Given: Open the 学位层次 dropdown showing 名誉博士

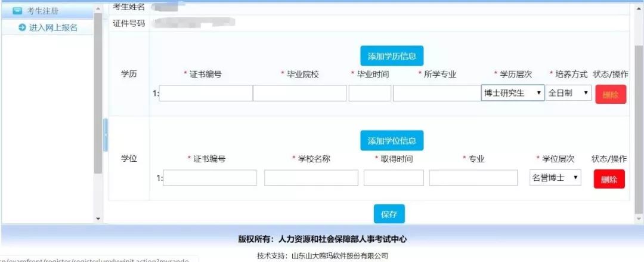Looking at the screenshot, I should click(555, 178).
